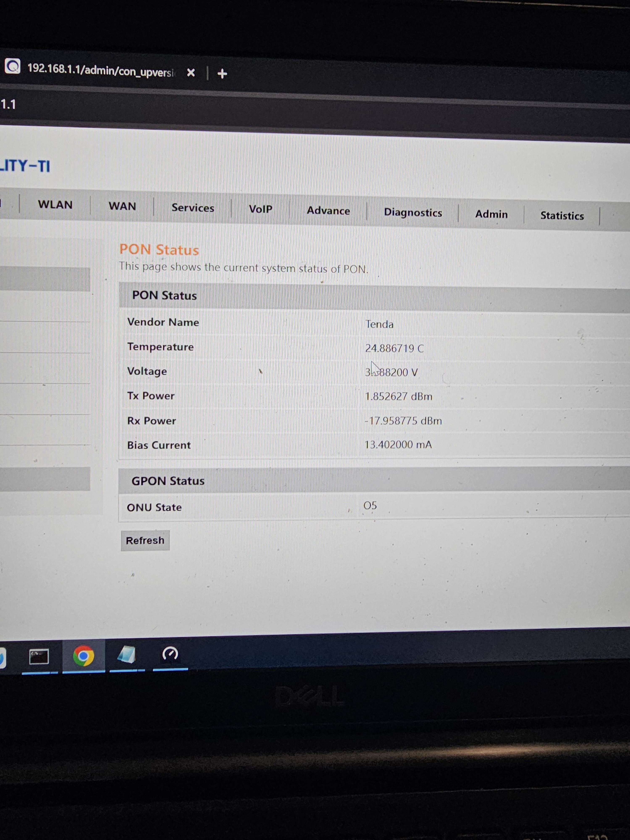Image resolution: width=630 pixels, height=840 pixels.
Task: Open the notepad-style taskbar icon
Action: click(x=126, y=655)
